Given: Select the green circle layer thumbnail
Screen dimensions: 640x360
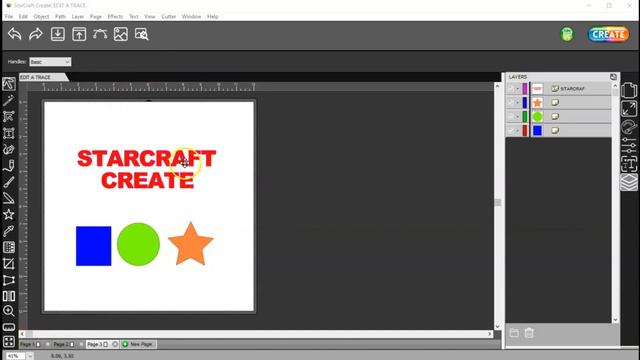Looking at the screenshot, I should point(537,116).
